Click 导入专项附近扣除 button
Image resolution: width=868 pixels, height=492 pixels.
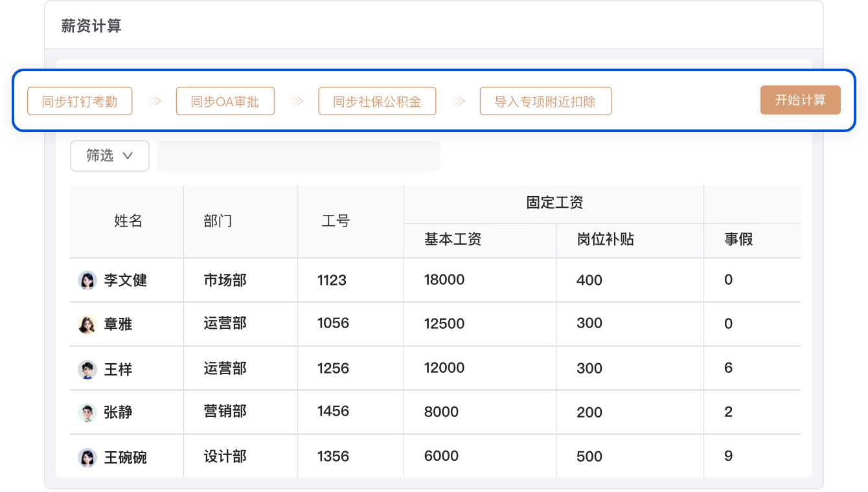pyautogui.click(x=545, y=102)
